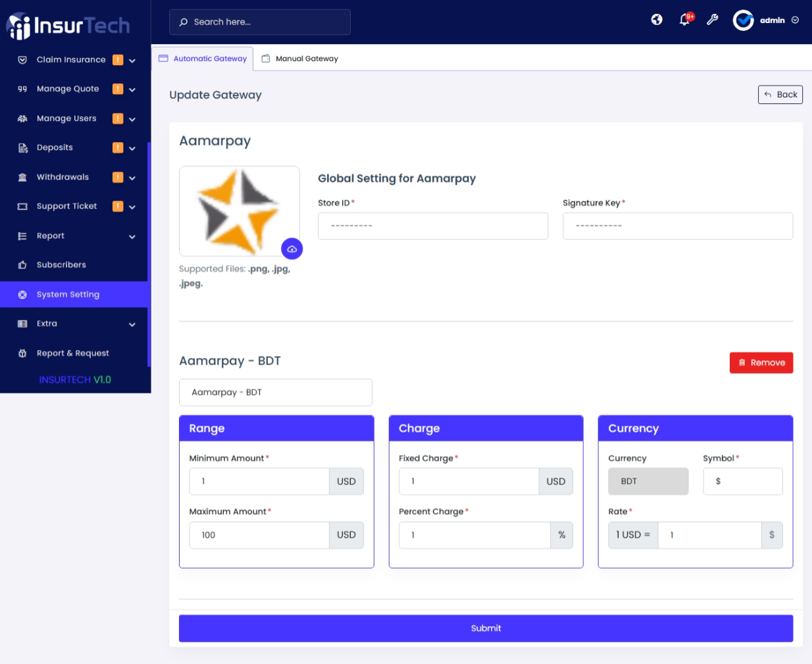Click the Currency card header

696,428
